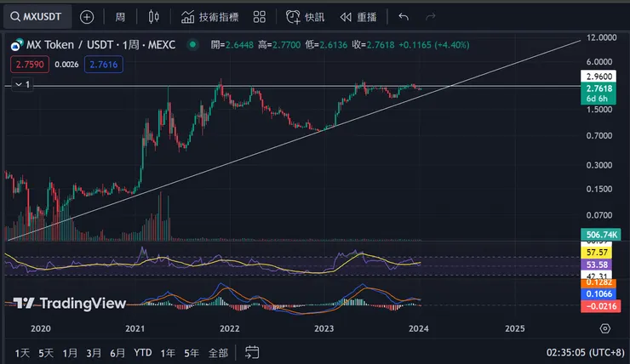Click the red sell price 2.7590
This screenshot has width=630, height=364.
(30, 65)
